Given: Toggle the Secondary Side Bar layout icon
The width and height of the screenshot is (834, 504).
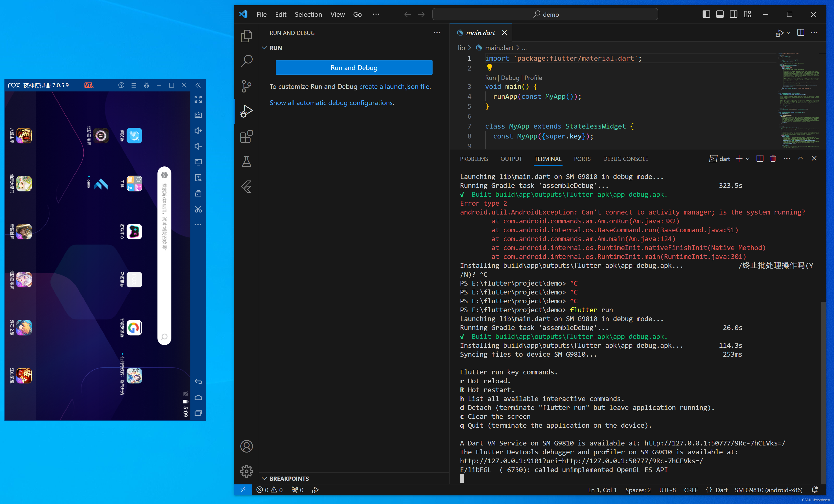Looking at the screenshot, I should (734, 14).
